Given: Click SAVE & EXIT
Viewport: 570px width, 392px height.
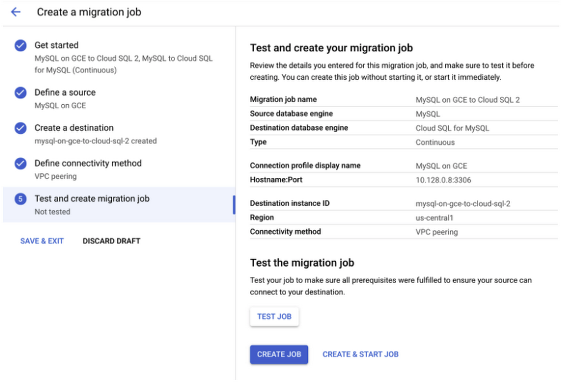Looking at the screenshot, I should coord(42,241).
